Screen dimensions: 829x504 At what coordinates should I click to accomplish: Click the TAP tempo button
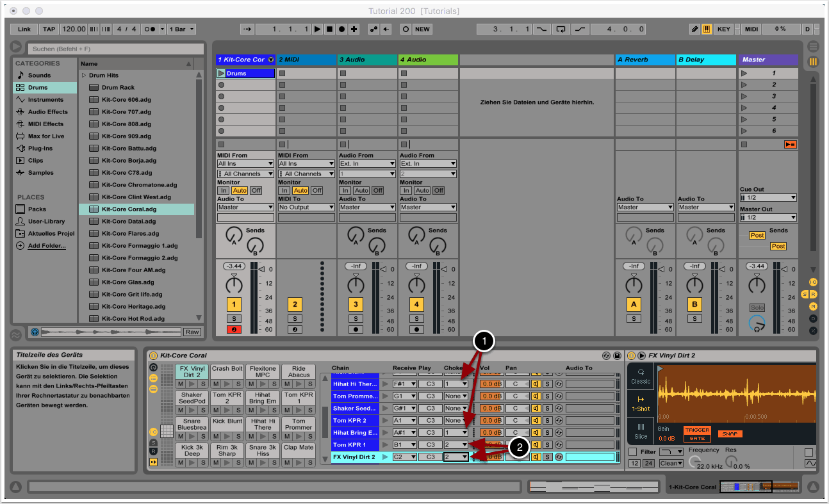49,29
